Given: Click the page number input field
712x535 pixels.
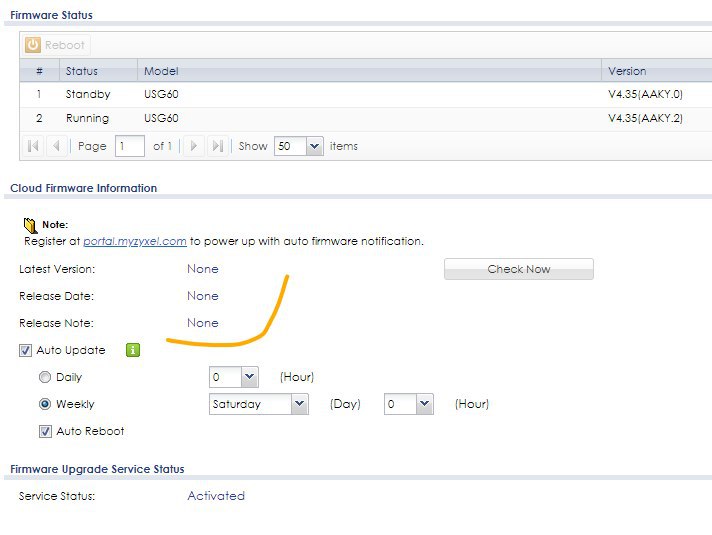Looking at the screenshot, I should pyautogui.click(x=130, y=146).
